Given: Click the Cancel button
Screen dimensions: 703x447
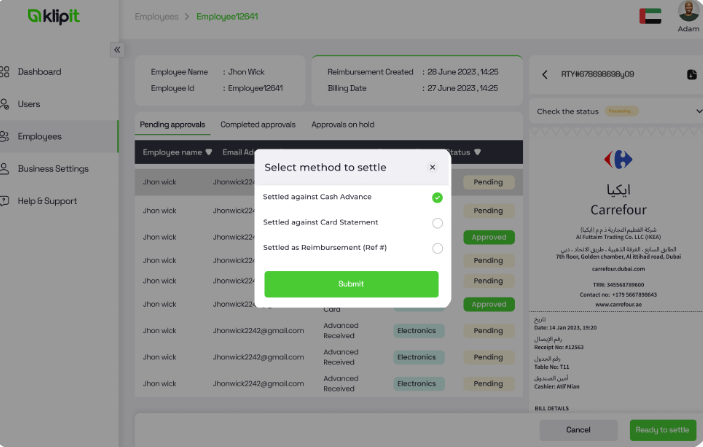Looking at the screenshot, I should coord(578,430).
